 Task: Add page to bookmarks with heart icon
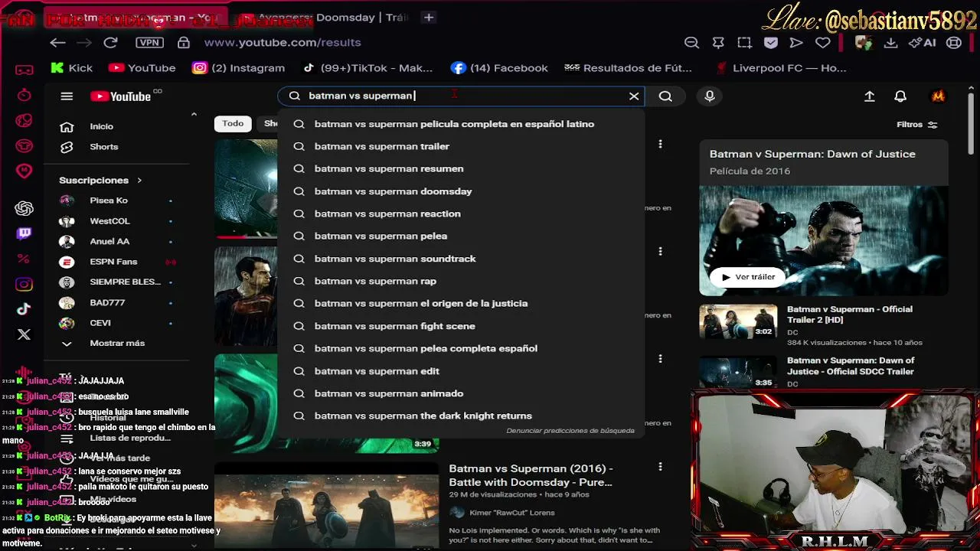[822, 43]
